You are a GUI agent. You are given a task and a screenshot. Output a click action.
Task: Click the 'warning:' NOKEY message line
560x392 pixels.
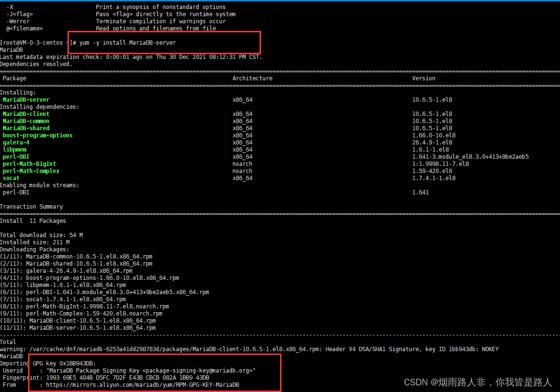249,349
